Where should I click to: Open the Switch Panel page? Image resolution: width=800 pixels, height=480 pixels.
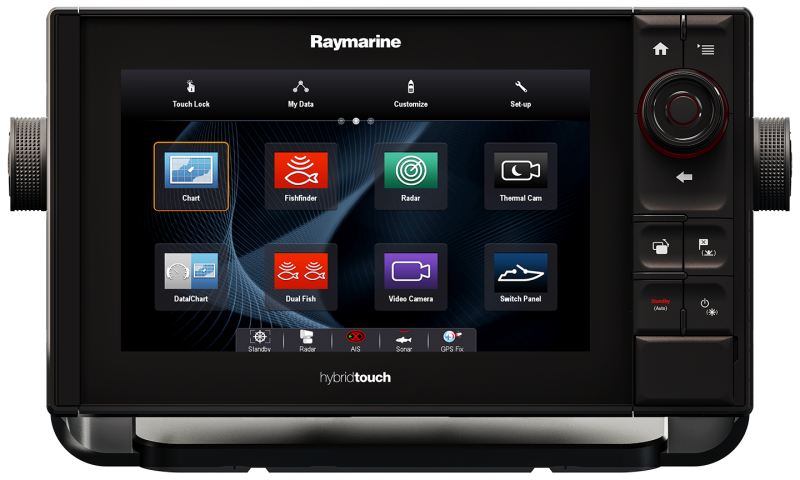click(520, 277)
